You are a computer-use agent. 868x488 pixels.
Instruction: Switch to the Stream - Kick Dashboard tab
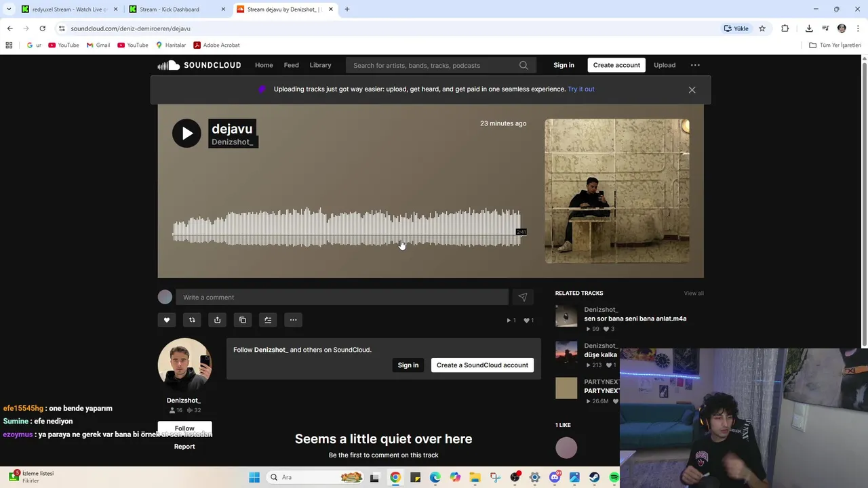click(x=176, y=9)
